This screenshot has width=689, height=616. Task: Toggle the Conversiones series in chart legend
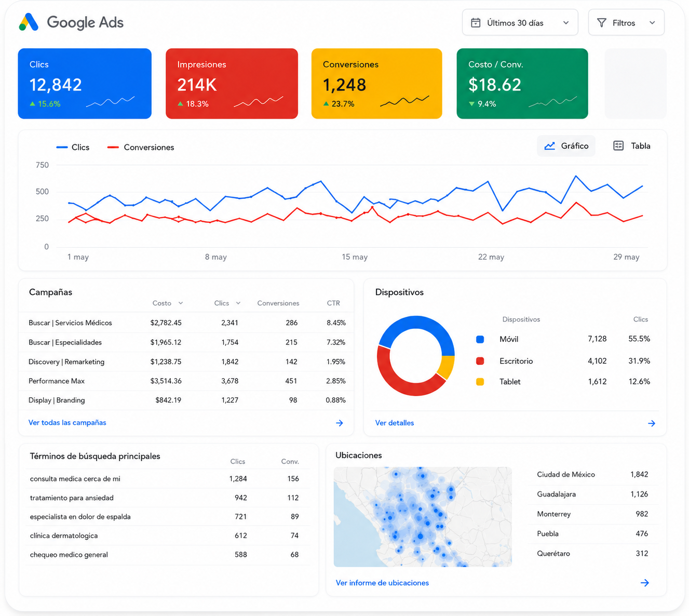click(141, 148)
